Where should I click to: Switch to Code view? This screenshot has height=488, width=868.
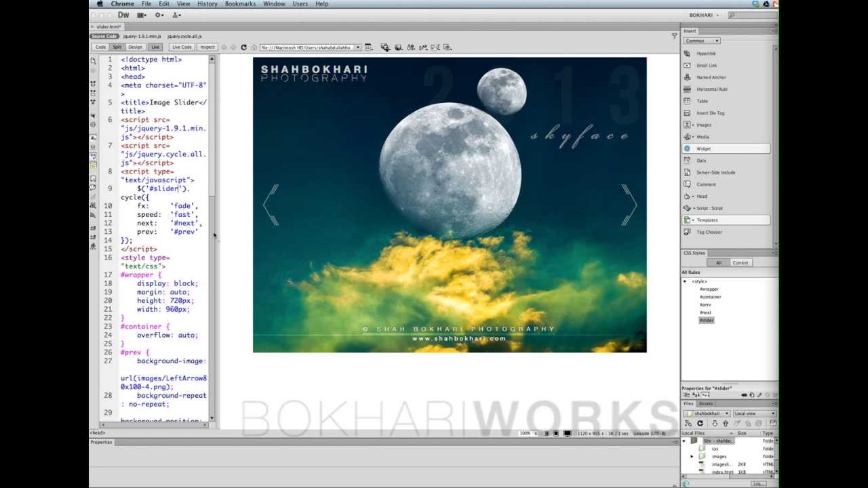pos(100,47)
